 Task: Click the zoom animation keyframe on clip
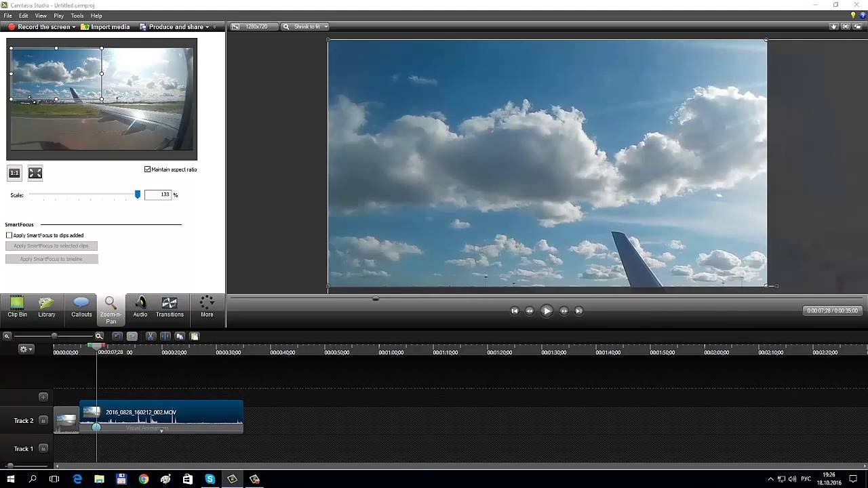click(x=96, y=428)
